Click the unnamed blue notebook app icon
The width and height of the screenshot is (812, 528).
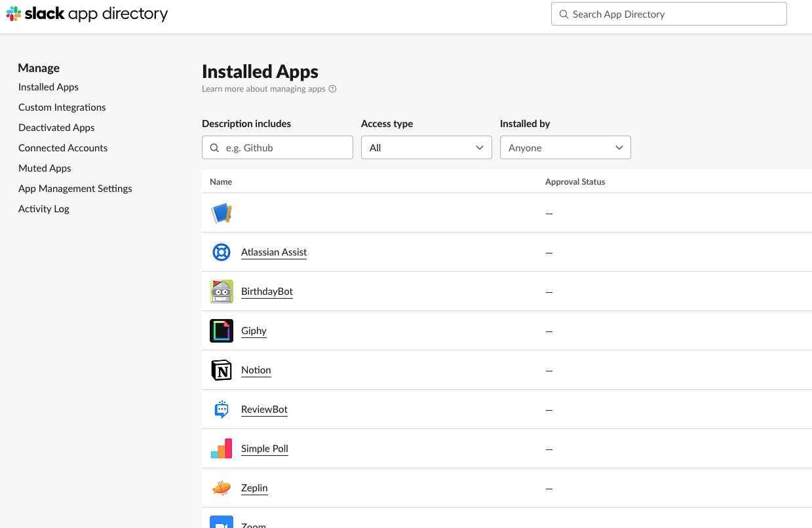[222, 213]
